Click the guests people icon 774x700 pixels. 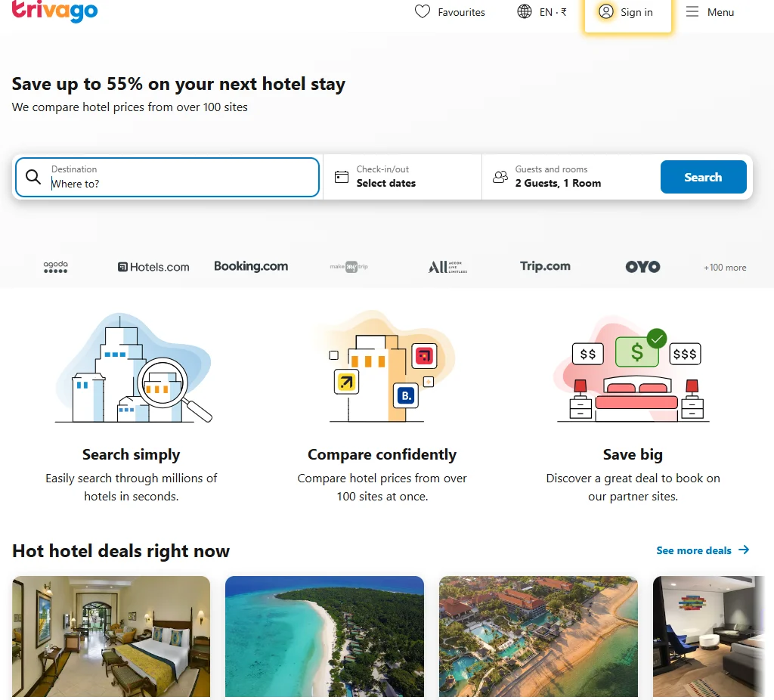(x=500, y=177)
